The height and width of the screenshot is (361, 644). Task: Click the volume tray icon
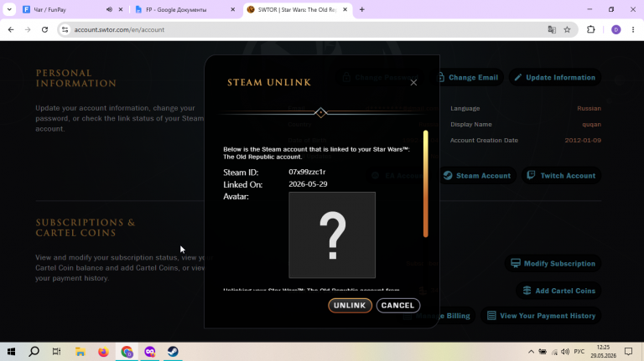coord(565,352)
